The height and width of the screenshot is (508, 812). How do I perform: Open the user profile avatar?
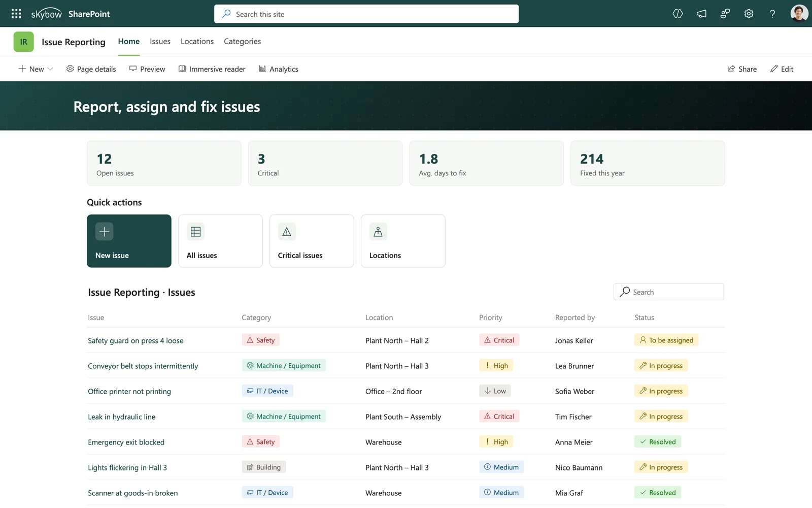pos(799,13)
